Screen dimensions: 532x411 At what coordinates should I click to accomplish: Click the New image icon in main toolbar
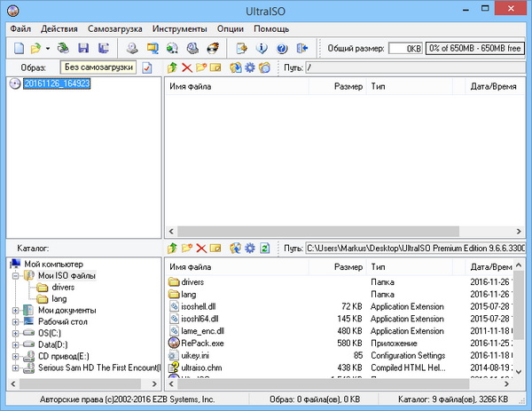[x=16, y=47]
